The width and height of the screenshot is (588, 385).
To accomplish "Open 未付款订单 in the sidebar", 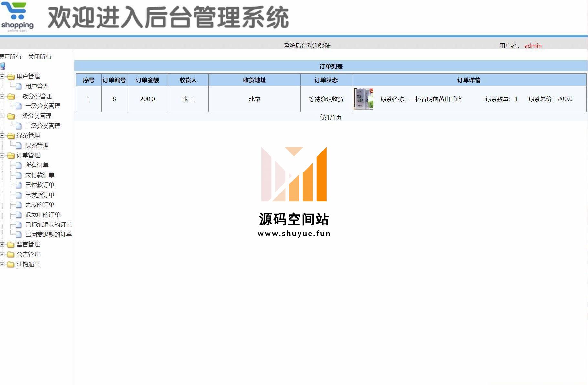I will [x=40, y=175].
